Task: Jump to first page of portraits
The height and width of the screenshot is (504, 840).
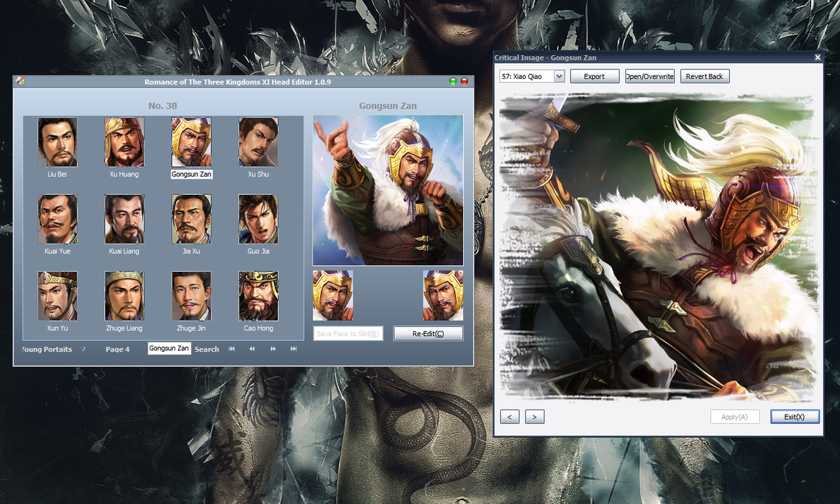Action: 232,349
